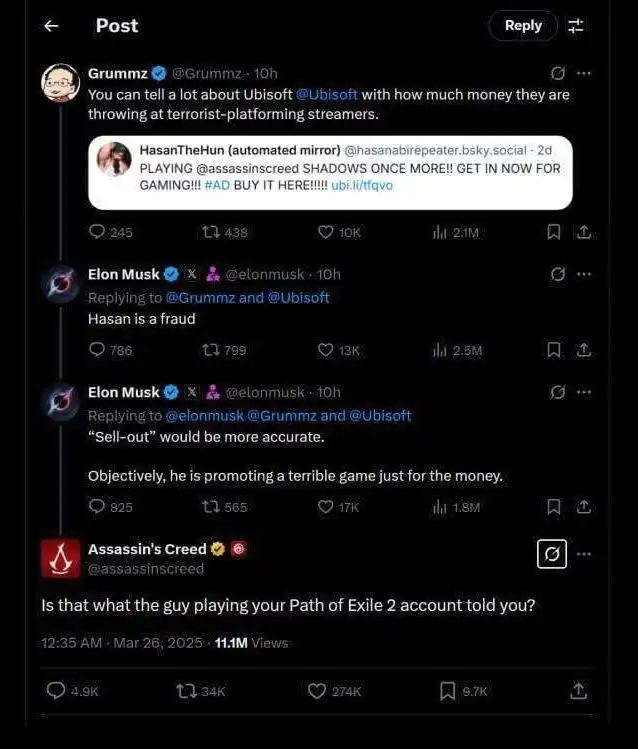
Task: Bookmark the Grummz post
Action: click(x=553, y=232)
